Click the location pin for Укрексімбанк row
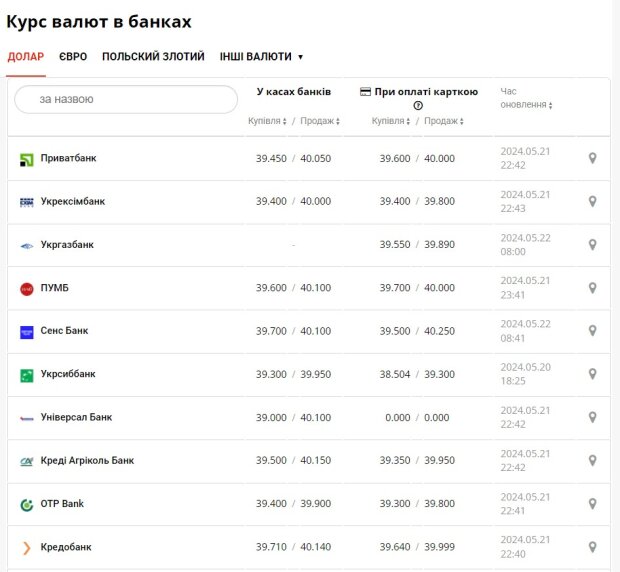The image size is (620, 572). pyautogui.click(x=592, y=201)
